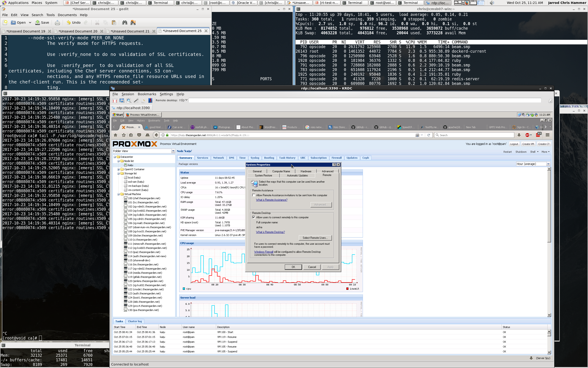
Task: Click Select Remote Users button
Action: [x=315, y=238]
